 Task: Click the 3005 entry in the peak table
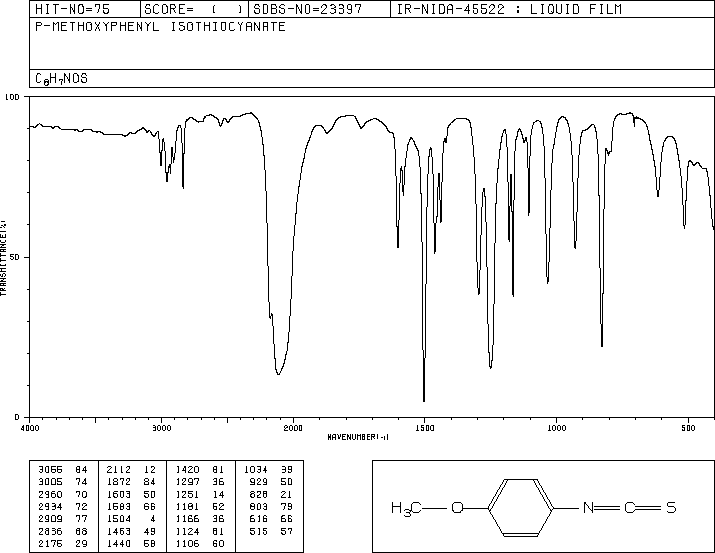tap(50, 482)
